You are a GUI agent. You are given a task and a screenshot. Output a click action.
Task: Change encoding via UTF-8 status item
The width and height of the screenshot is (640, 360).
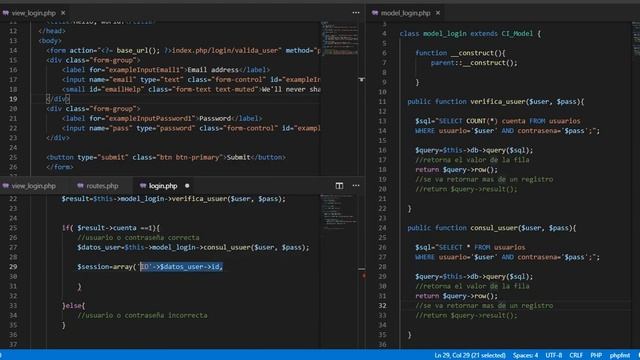554,355
